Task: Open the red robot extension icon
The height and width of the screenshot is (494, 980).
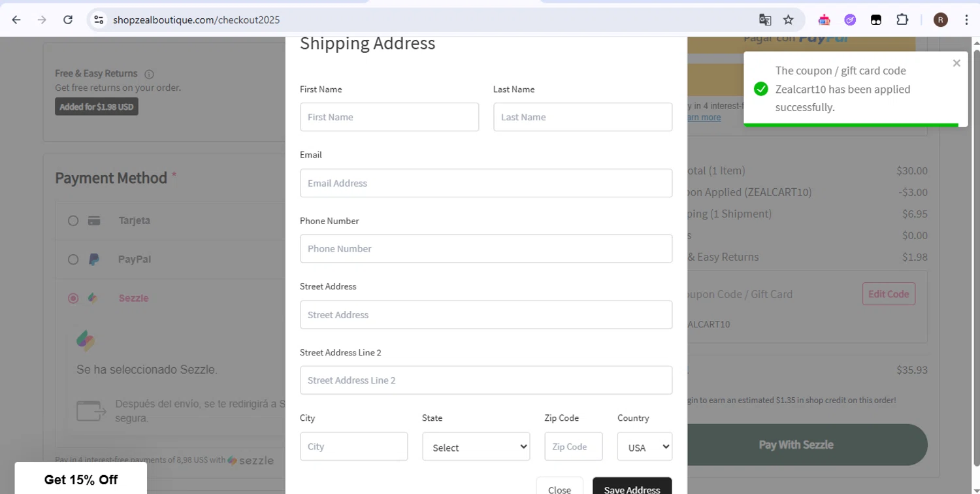Action: tap(824, 20)
